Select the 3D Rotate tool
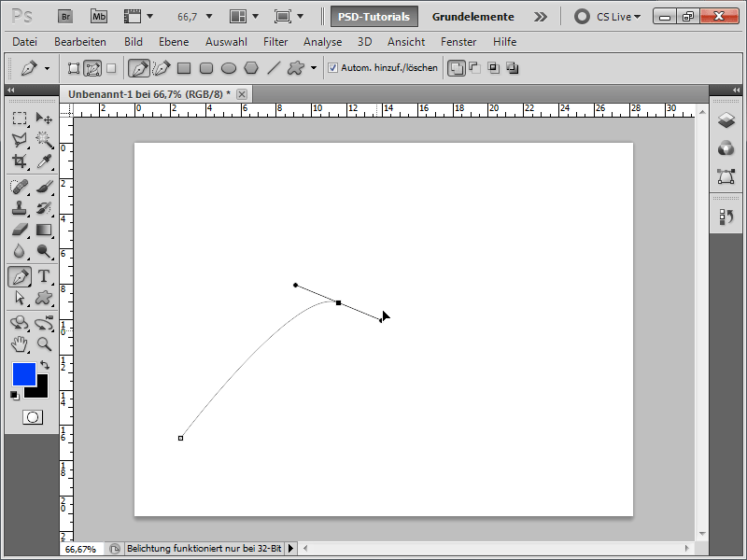Screen dimensions: 747x560 click(20, 323)
